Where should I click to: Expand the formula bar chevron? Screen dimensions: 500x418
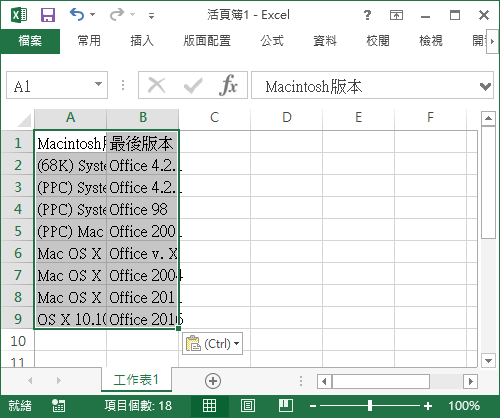tap(485, 86)
